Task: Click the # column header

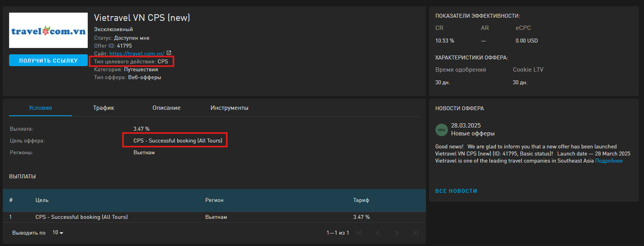Action: point(11,200)
